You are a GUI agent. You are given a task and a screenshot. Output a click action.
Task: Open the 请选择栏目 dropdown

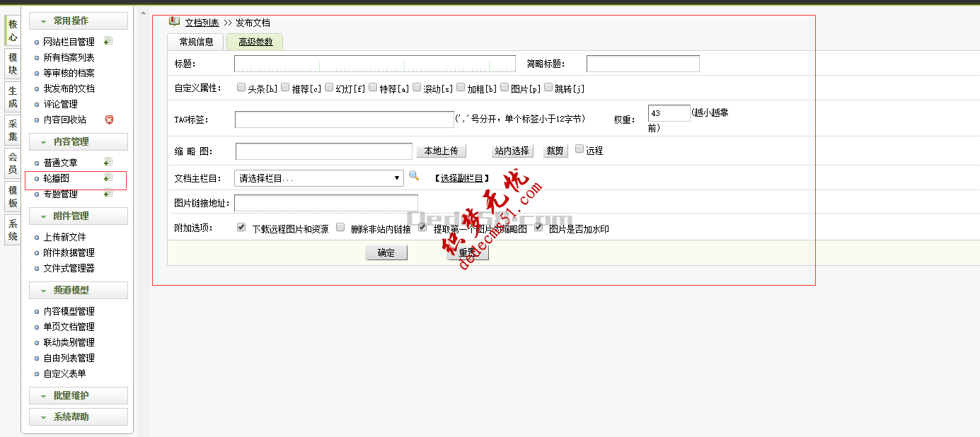pos(319,178)
